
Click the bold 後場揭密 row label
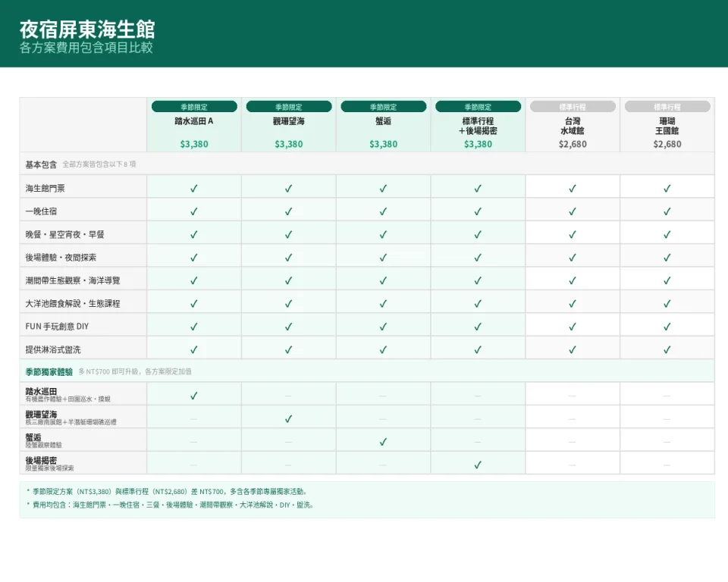[x=41, y=461]
